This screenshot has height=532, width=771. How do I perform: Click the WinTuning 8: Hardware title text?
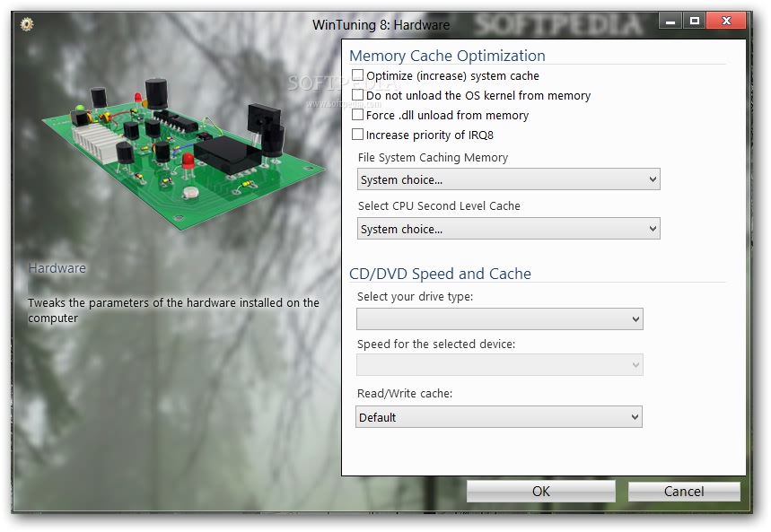[381, 24]
